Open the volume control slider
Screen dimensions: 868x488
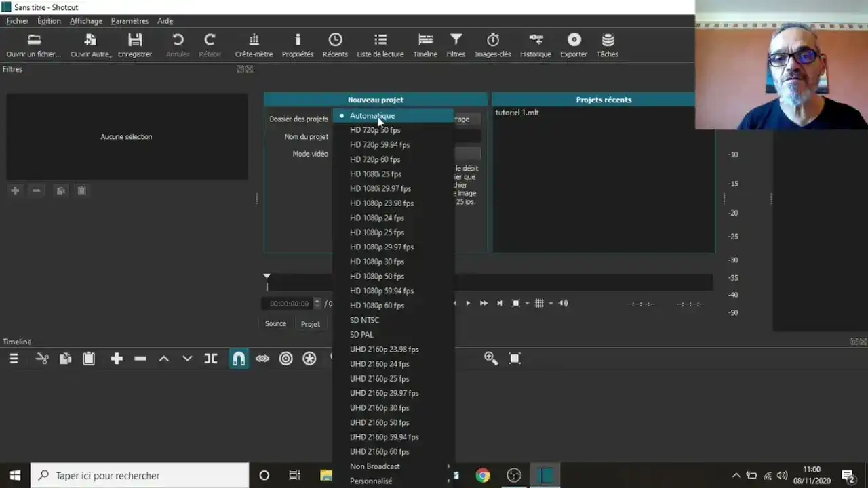pyautogui.click(x=563, y=303)
